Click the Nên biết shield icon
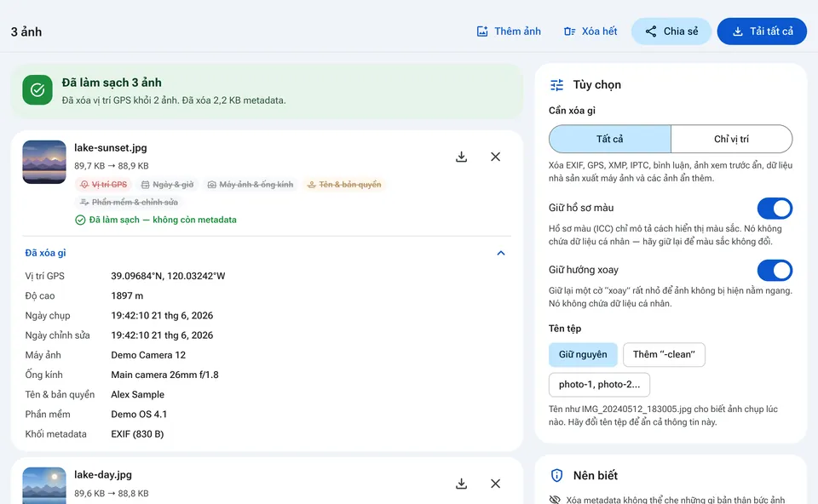The height and width of the screenshot is (504, 818). pyautogui.click(x=556, y=475)
